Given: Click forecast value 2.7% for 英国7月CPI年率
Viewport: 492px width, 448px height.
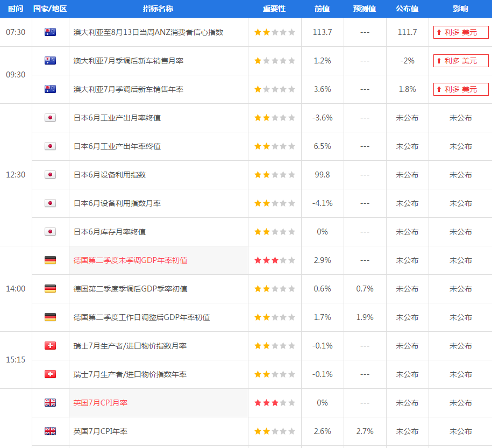Looking at the screenshot, I should pos(365,431).
